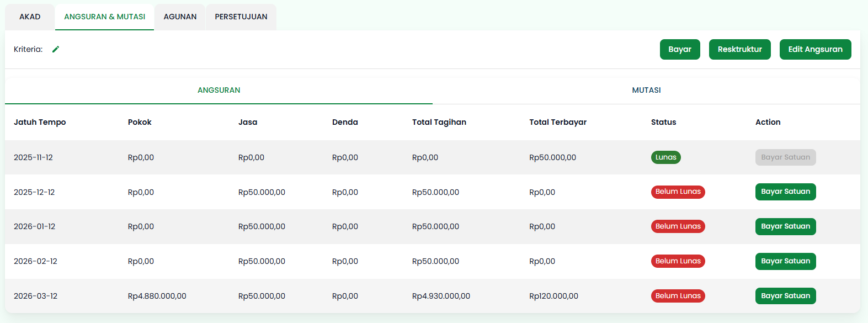Select the ANGSURAN & MUTASI tab
868x323 pixels.
click(104, 17)
